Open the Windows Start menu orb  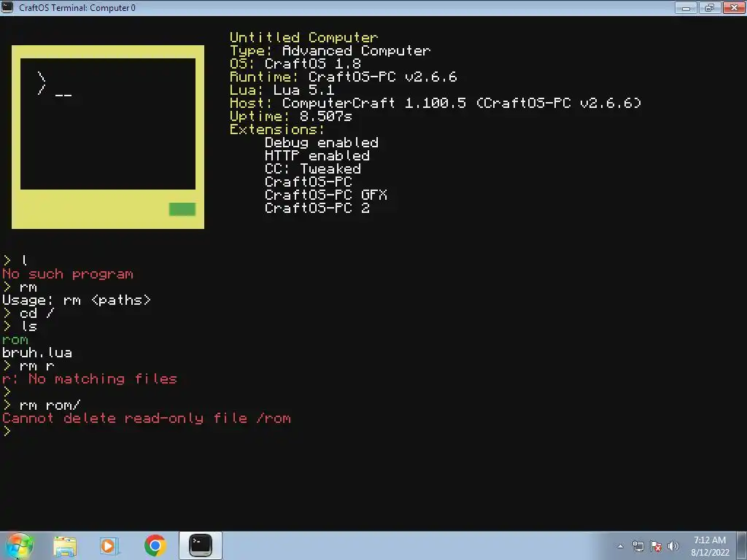tap(19, 545)
